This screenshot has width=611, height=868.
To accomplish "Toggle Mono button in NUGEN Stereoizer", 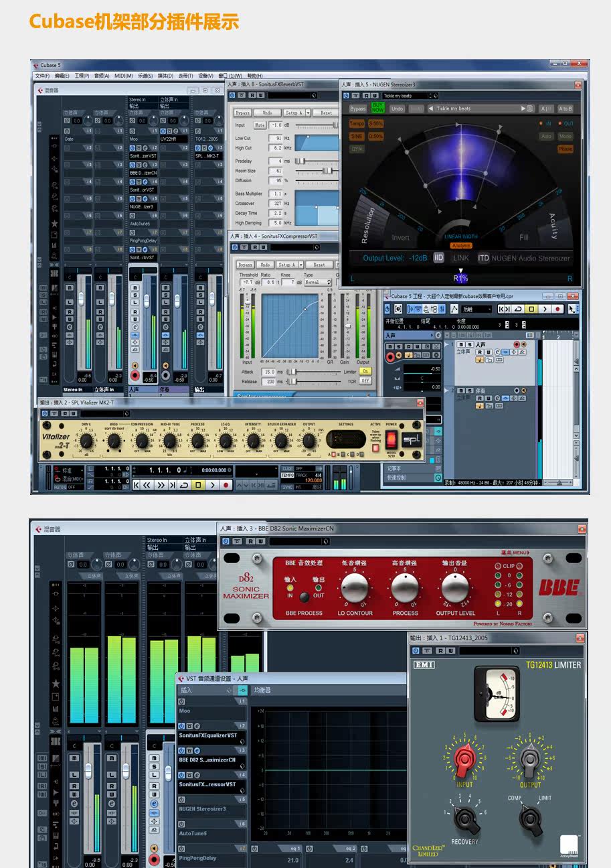I will pyautogui.click(x=565, y=136).
